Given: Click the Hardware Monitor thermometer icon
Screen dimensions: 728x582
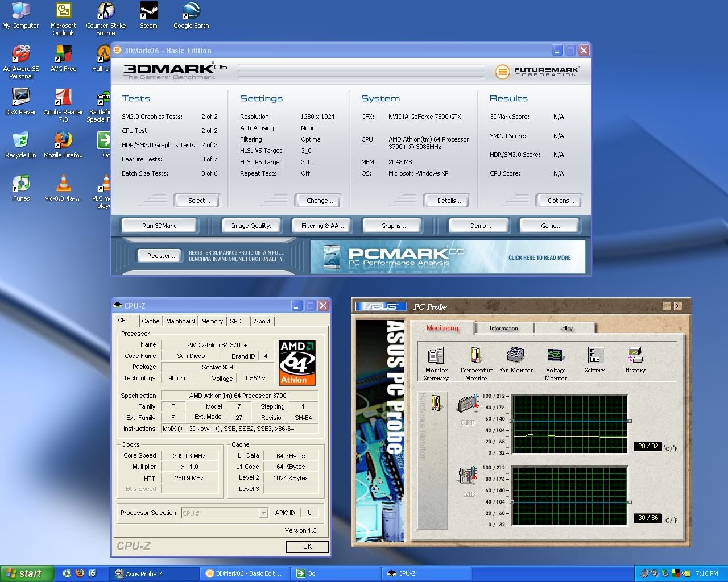Looking at the screenshot, I should coord(436,403).
